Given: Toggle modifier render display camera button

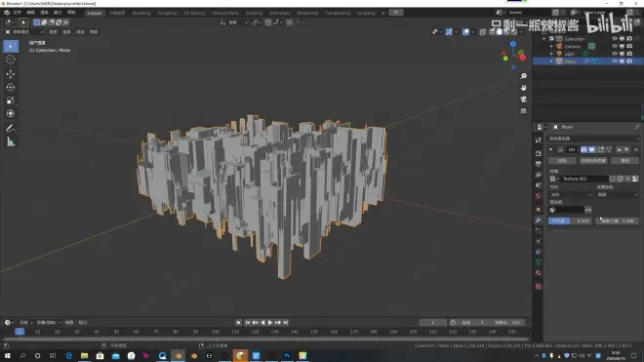Looking at the screenshot, I should coord(584,149).
